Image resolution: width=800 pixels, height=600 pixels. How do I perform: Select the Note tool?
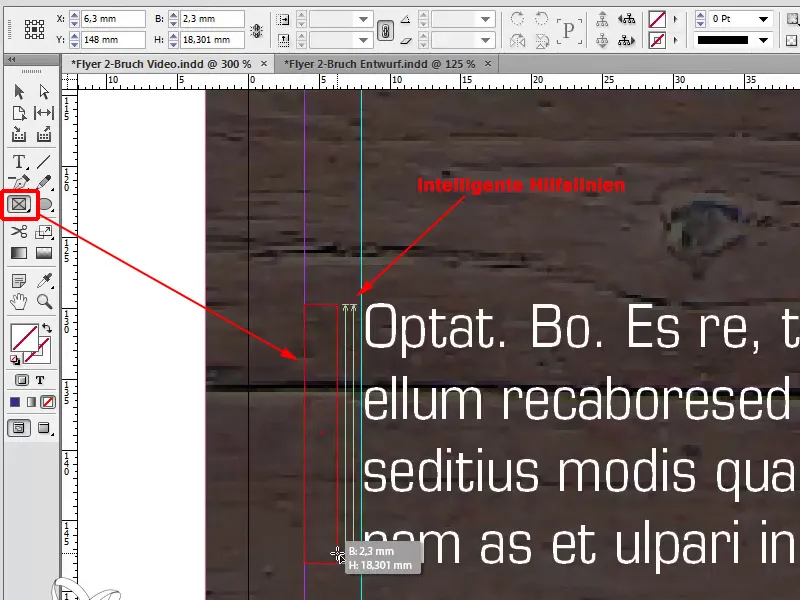[19, 281]
